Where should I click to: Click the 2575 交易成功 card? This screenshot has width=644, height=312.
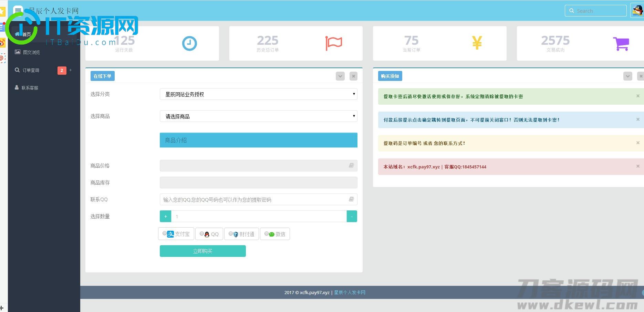click(580, 43)
